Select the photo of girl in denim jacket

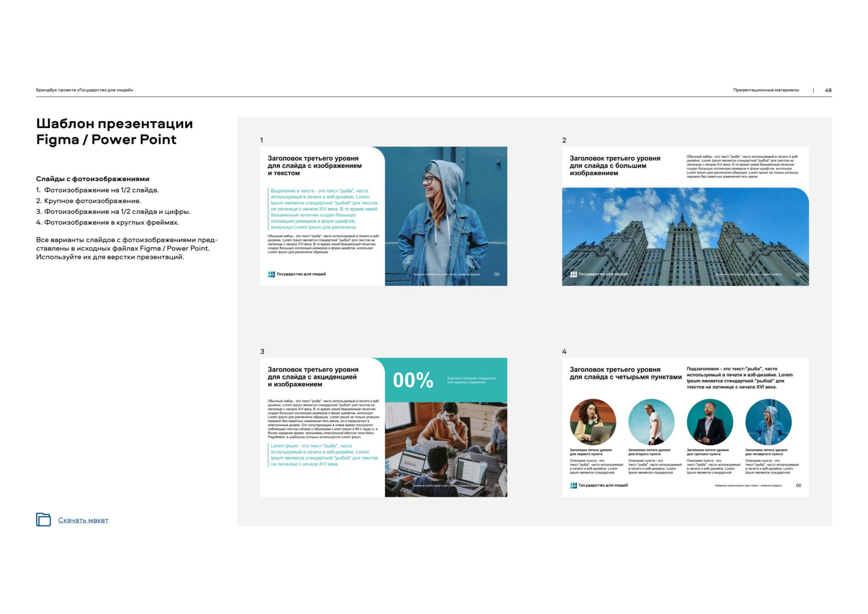point(446,216)
